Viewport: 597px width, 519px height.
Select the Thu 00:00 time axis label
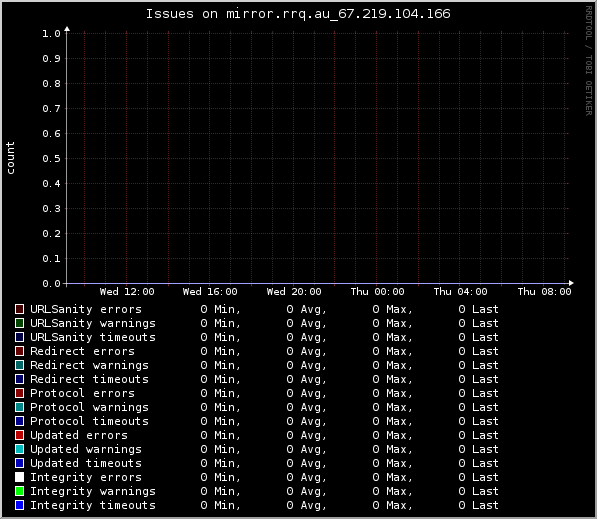pyautogui.click(x=377, y=292)
